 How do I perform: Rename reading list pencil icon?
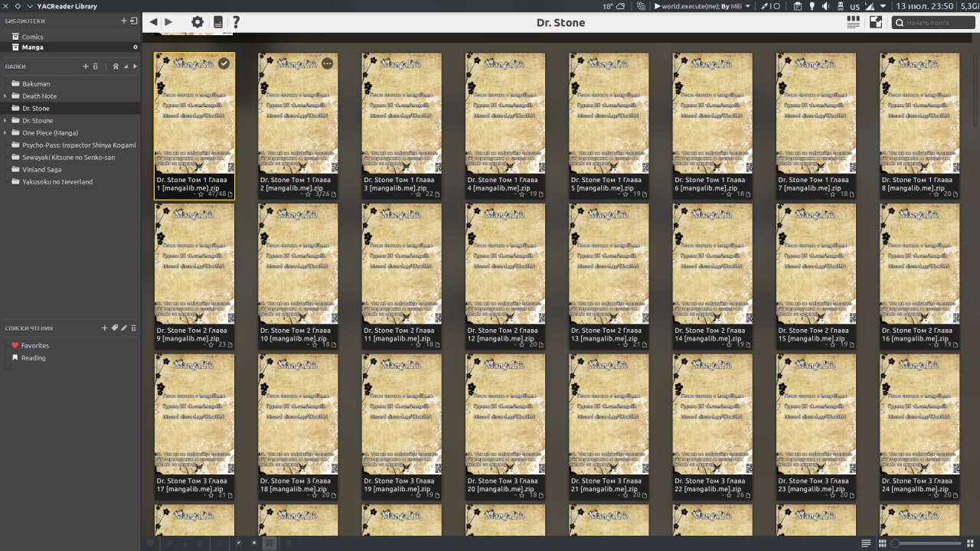[124, 328]
